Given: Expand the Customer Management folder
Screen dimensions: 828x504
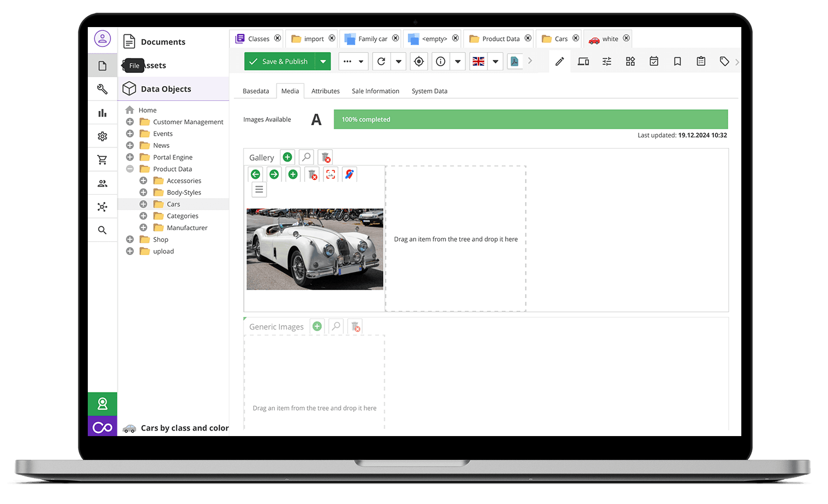Looking at the screenshot, I should [130, 122].
